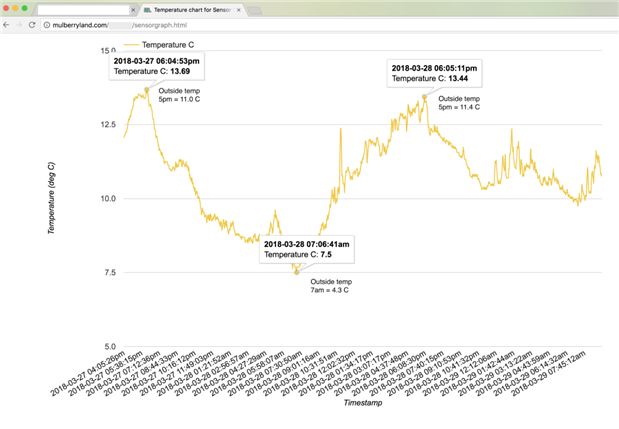Click the browser Back arrow
Screen dimensions: 619x429
pos(7,24)
